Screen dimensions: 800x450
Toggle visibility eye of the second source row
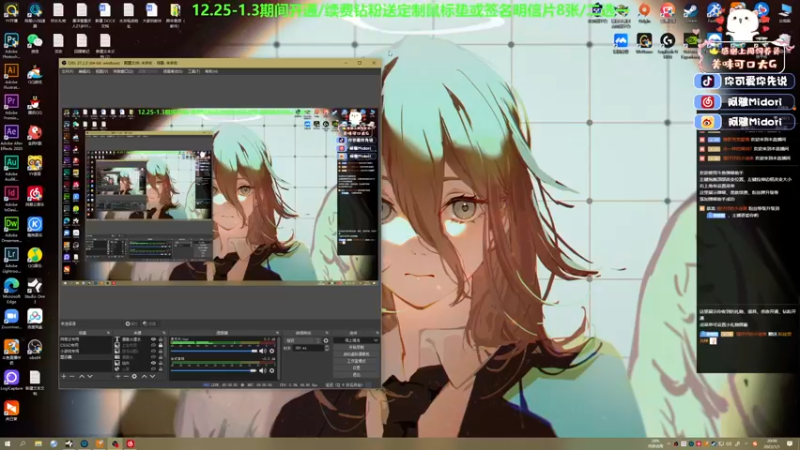(x=154, y=345)
